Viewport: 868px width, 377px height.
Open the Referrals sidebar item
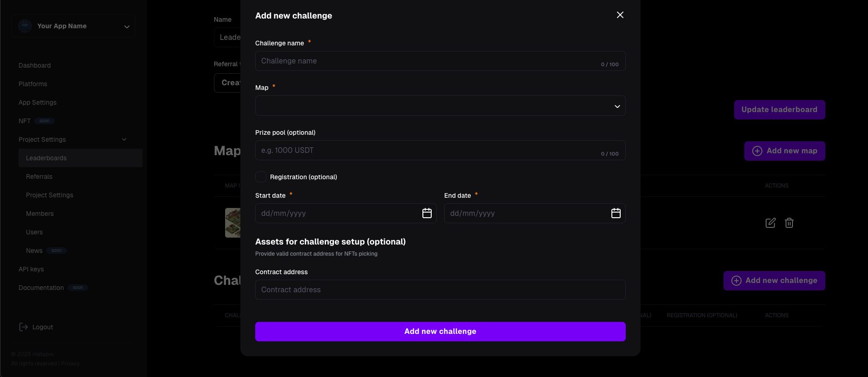point(39,176)
